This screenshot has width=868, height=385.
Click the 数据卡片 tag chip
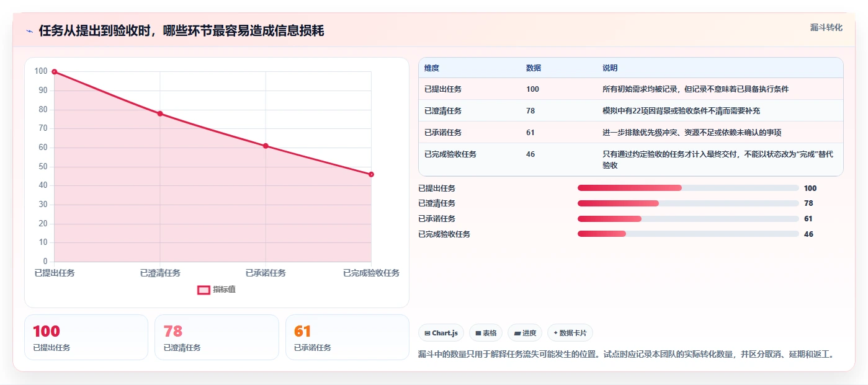click(x=570, y=333)
